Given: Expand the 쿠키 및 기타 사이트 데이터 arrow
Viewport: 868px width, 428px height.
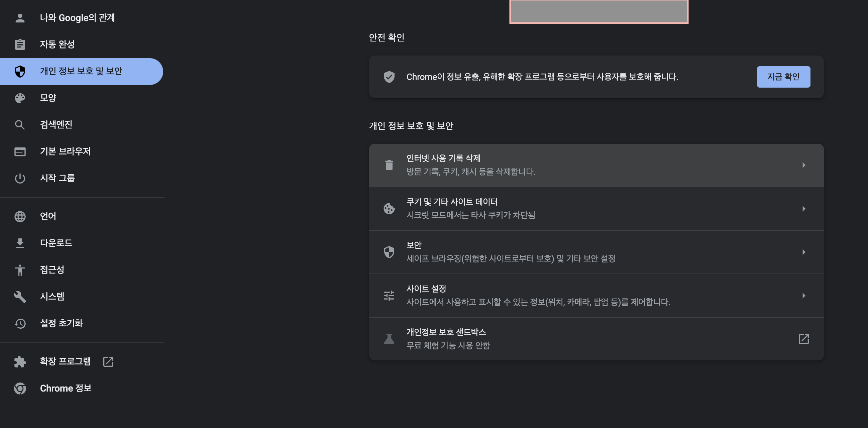Looking at the screenshot, I should coord(804,209).
